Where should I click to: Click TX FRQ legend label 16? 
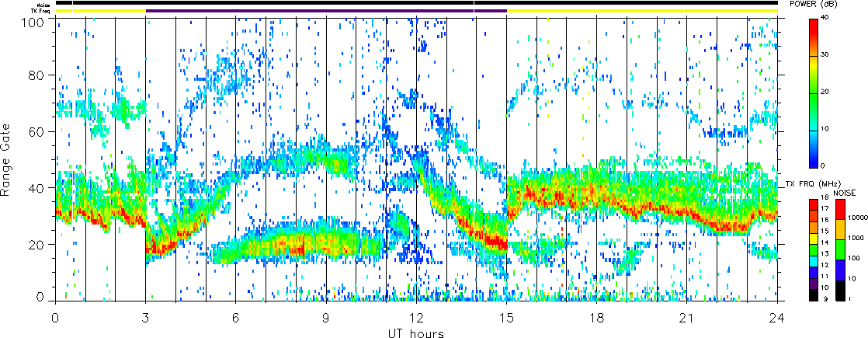825,220
